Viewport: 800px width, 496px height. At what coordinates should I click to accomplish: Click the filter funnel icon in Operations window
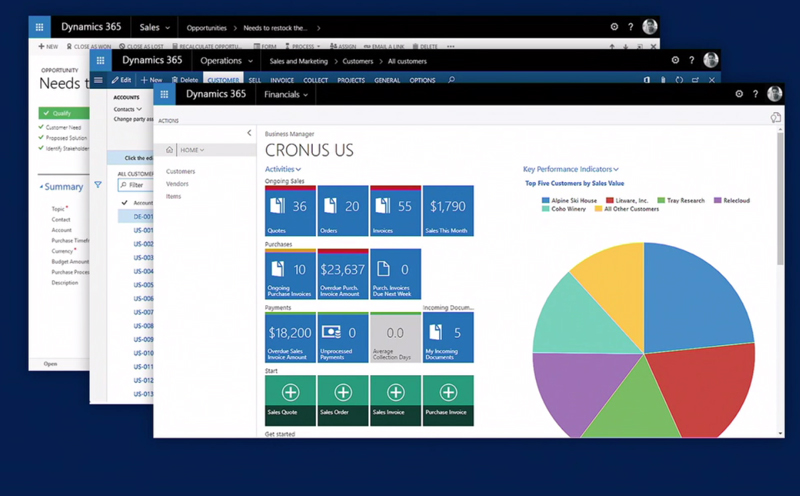pyautogui.click(x=98, y=185)
